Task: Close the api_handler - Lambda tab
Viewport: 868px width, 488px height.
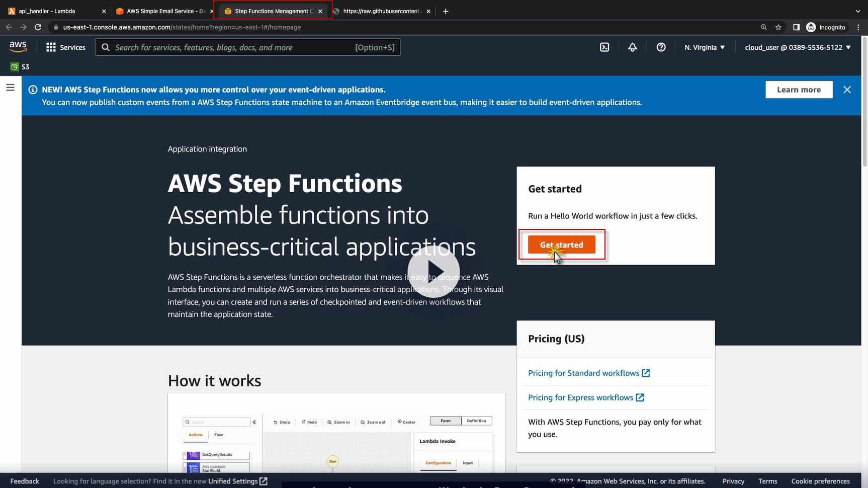Action: click(x=104, y=11)
